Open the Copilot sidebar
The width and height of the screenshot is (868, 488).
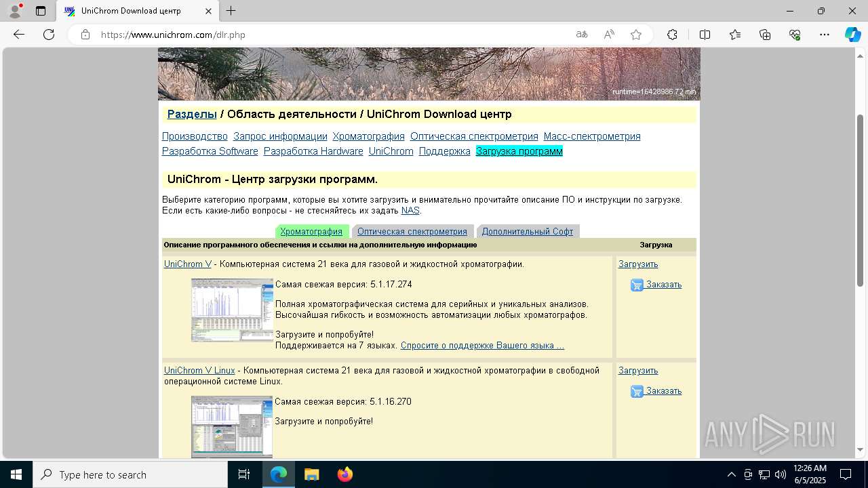(852, 35)
